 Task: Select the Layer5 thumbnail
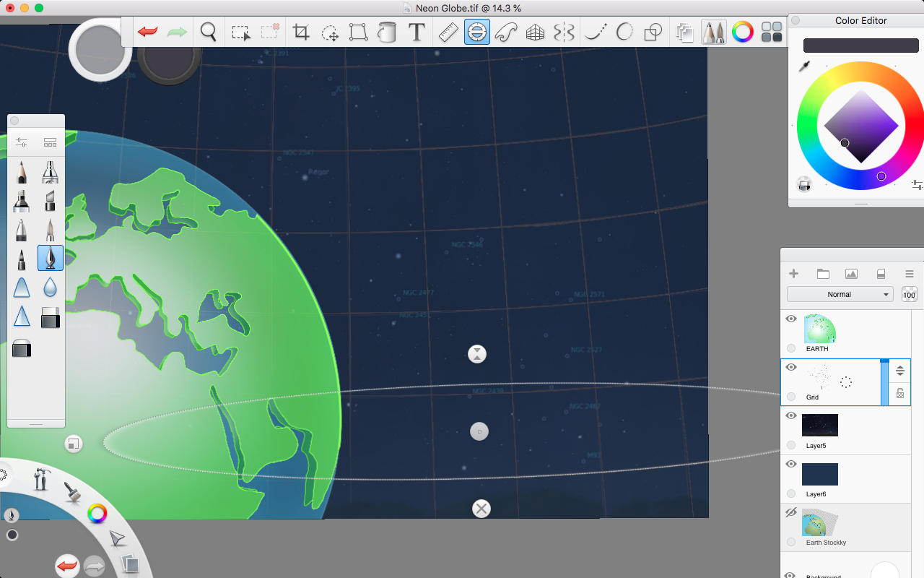(819, 425)
